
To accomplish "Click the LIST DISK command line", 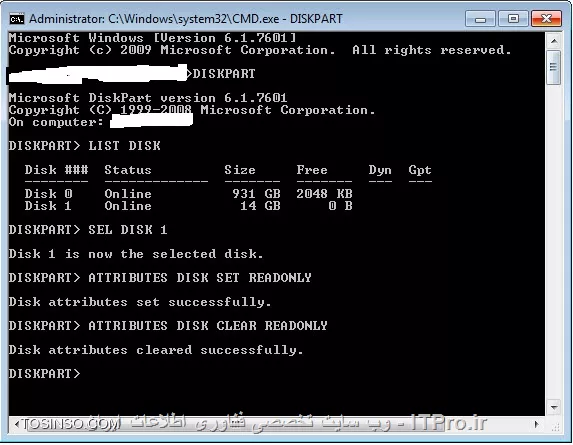I will pos(84,146).
